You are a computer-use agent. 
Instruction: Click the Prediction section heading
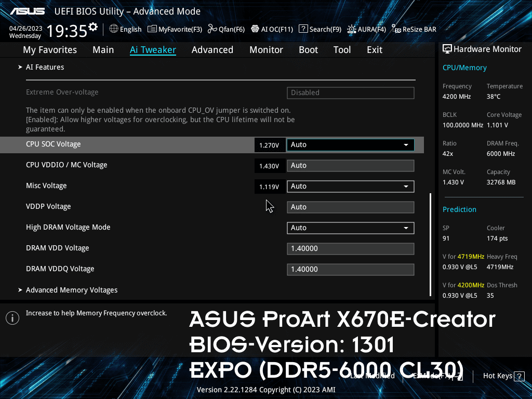click(459, 209)
